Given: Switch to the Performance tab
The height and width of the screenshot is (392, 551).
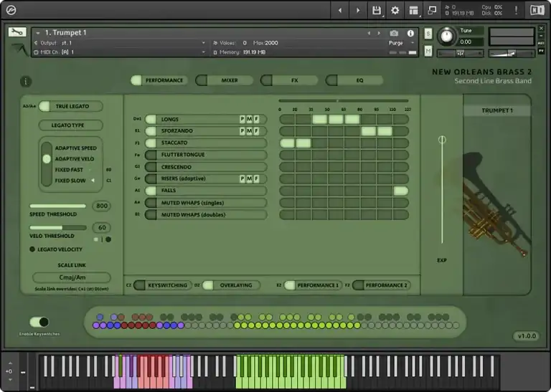Looking at the screenshot, I should tap(159, 80).
